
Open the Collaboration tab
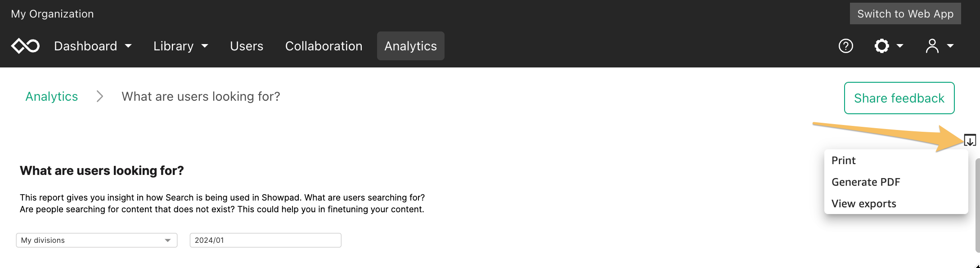pyautogui.click(x=324, y=46)
